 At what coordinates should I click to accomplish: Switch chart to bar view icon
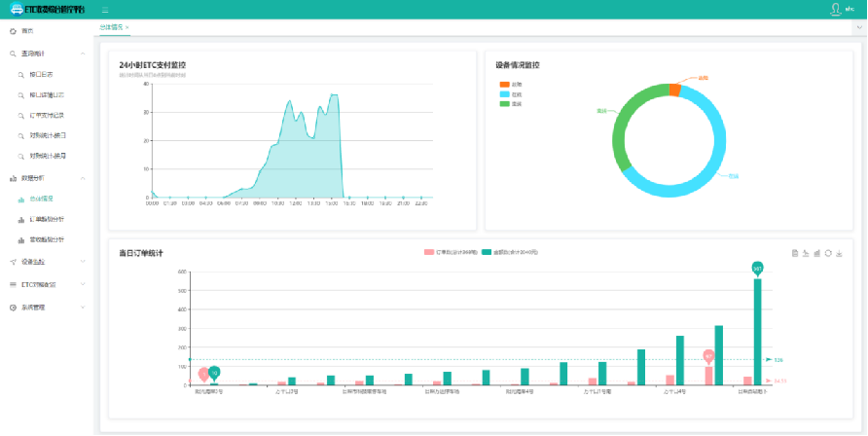pos(816,253)
